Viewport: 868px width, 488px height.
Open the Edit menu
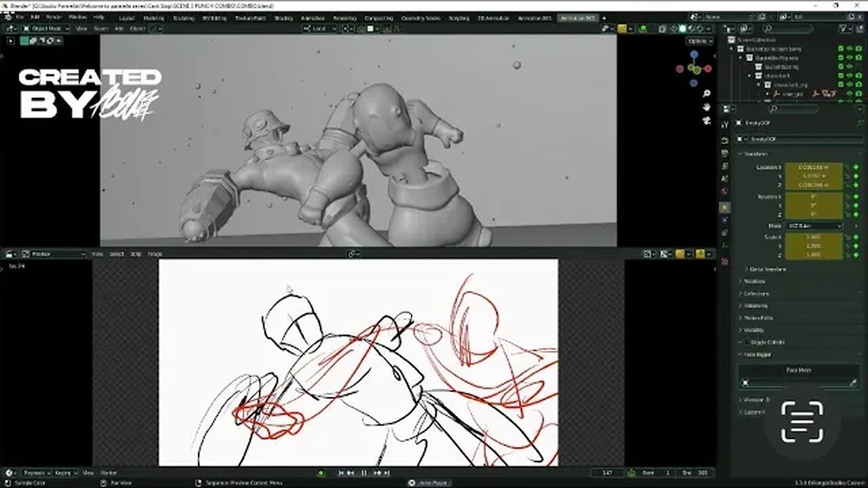coord(35,17)
